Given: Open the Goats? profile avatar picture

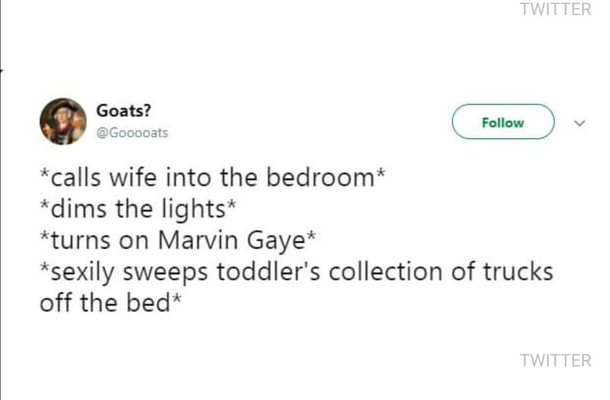Looking at the screenshot, I should [63, 121].
